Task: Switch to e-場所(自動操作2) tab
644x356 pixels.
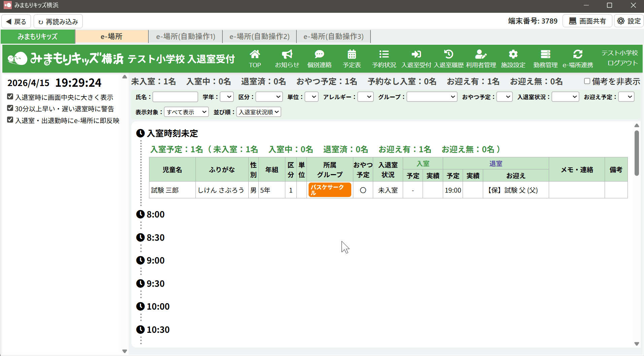Action: tap(259, 36)
